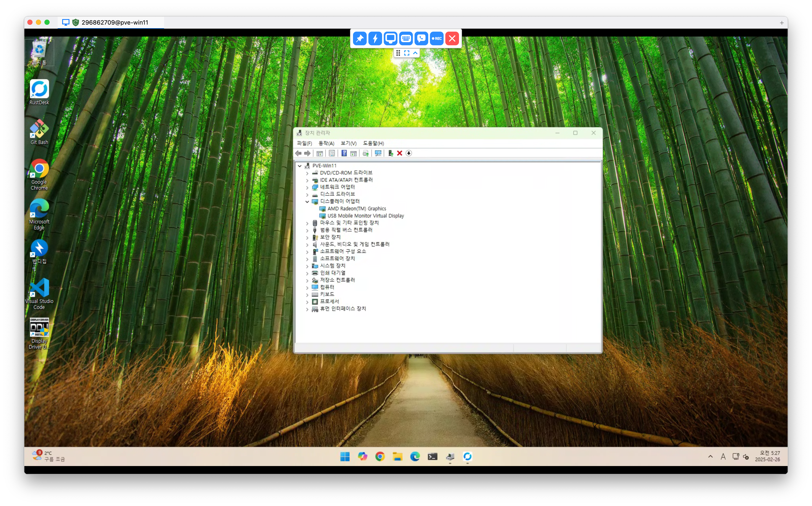Open the 보기(V) menu
This screenshot has height=506, width=812.
348,143
